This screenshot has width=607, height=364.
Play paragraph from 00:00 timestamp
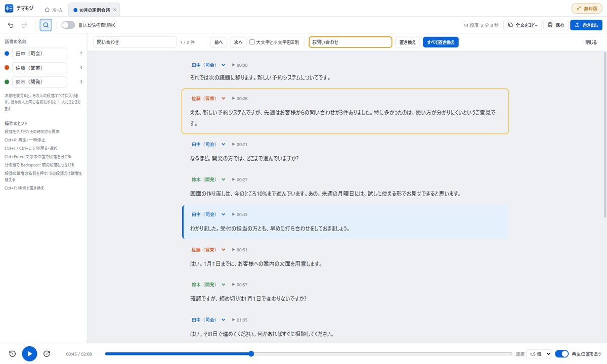pos(240,65)
